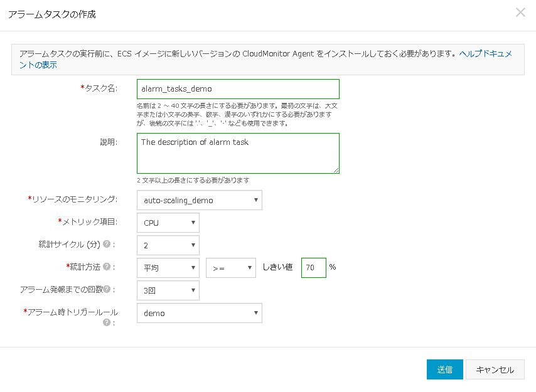Open the 統計サイクル dropdown showing 2
This screenshot has width=536, height=392.
168,245
